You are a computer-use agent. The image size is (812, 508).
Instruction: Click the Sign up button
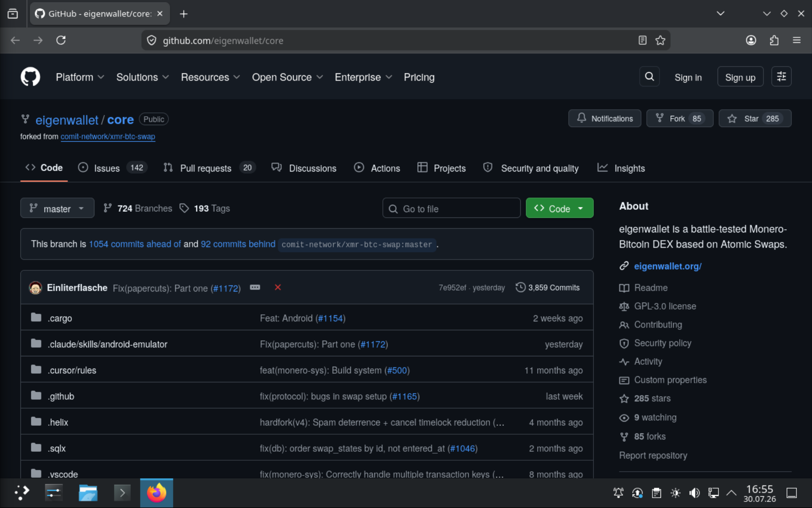point(740,77)
